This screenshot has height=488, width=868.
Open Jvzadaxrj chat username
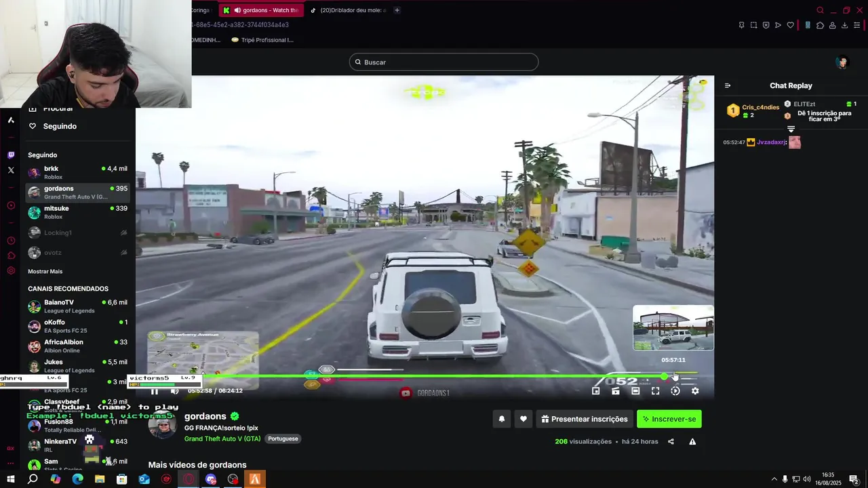(x=772, y=142)
